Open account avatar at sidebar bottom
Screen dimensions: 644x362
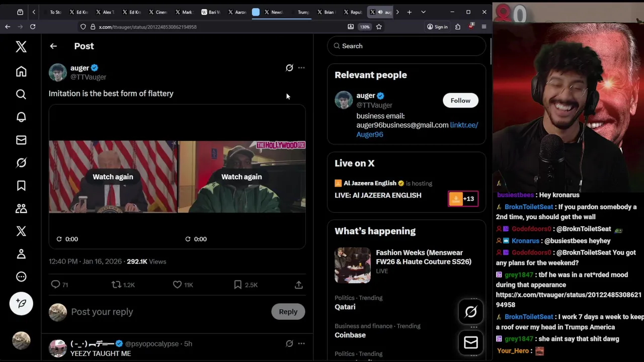[x=21, y=340]
